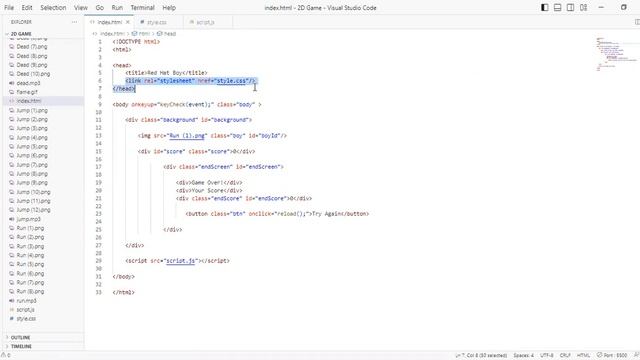The image size is (640, 360).
Task: Click the minimap code overview
Action: (616, 54)
